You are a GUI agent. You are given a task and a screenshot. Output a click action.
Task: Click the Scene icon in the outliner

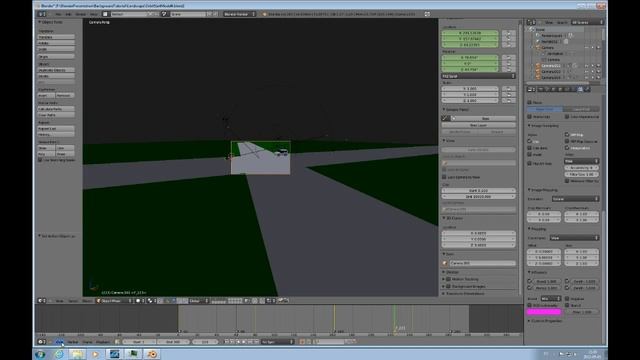pos(532,29)
